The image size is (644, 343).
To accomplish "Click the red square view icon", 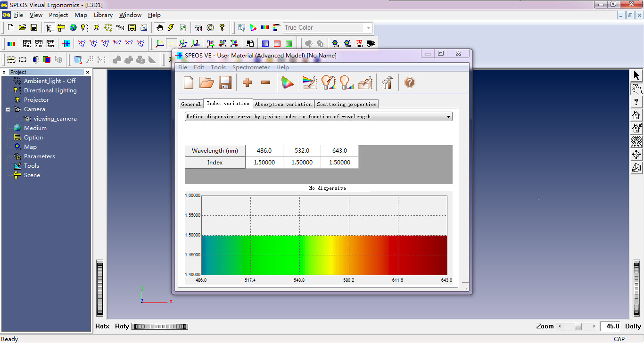I will coord(277,44).
